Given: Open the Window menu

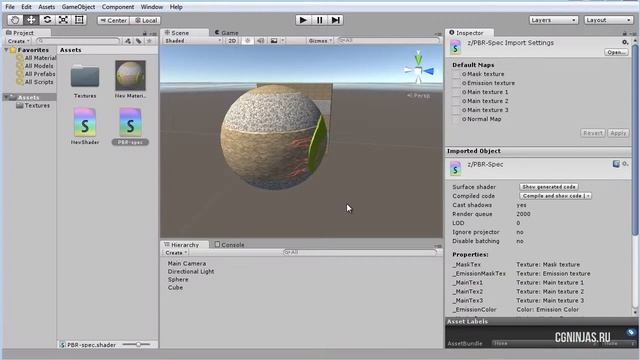Looking at the screenshot, I should click(x=151, y=7).
